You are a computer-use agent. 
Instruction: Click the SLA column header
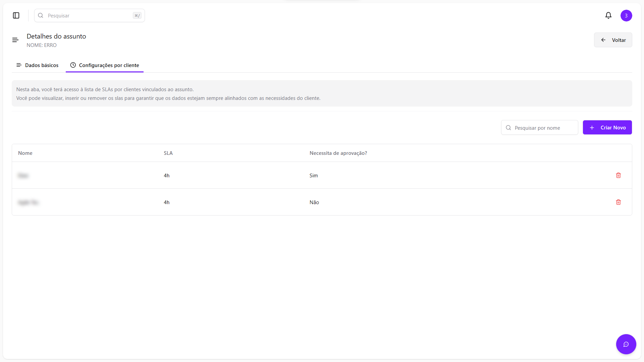pos(168,153)
